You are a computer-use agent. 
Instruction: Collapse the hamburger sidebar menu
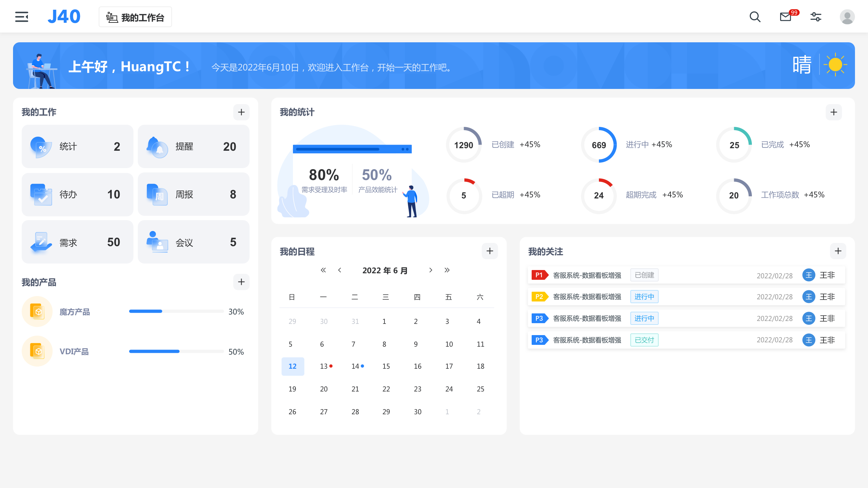22,17
